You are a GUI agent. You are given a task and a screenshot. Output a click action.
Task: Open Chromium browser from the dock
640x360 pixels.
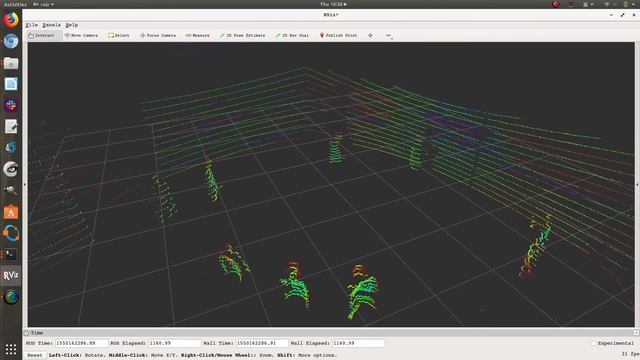click(11, 41)
